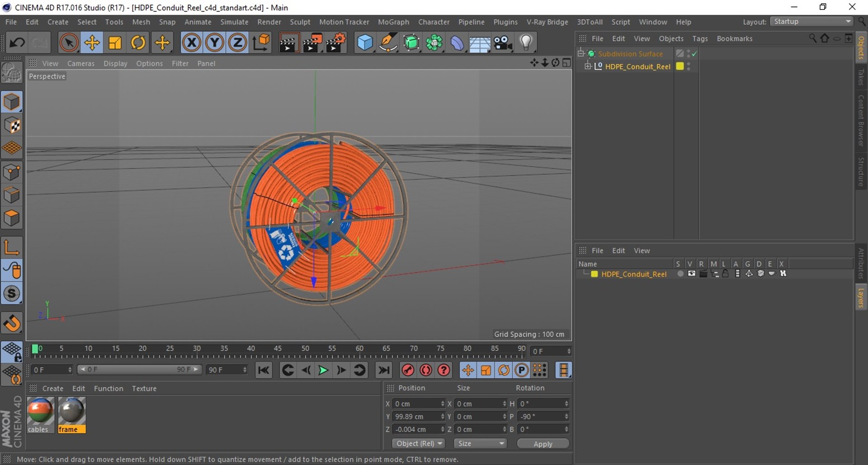Viewport: 868px width, 465px height.
Task: Click the yellow layer color swatch
Action: click(x=594, y=274)
